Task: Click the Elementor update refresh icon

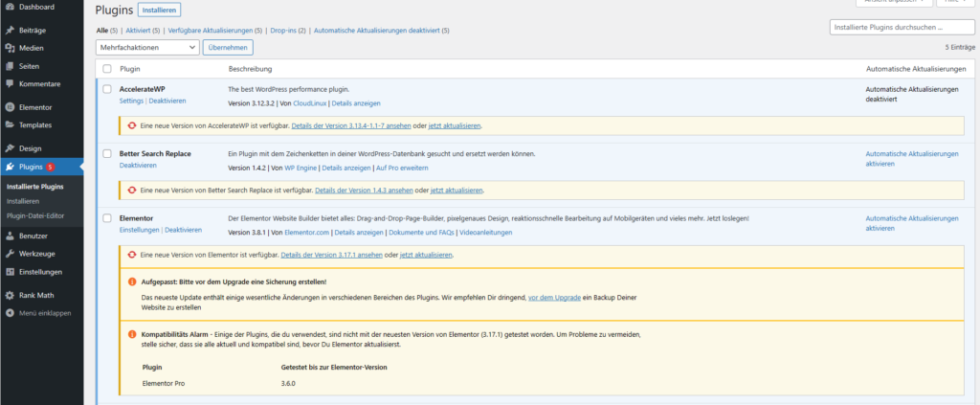Action: pos(132,255)
